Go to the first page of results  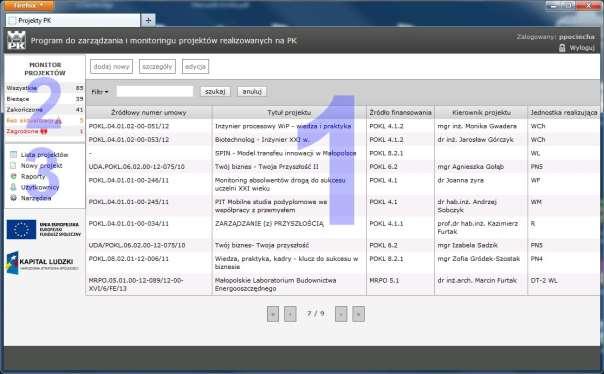(273, 314)
